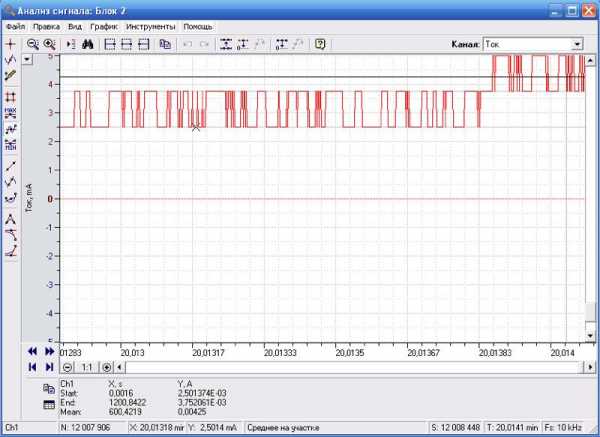Click the horizontal time scrollbar track

350,367
